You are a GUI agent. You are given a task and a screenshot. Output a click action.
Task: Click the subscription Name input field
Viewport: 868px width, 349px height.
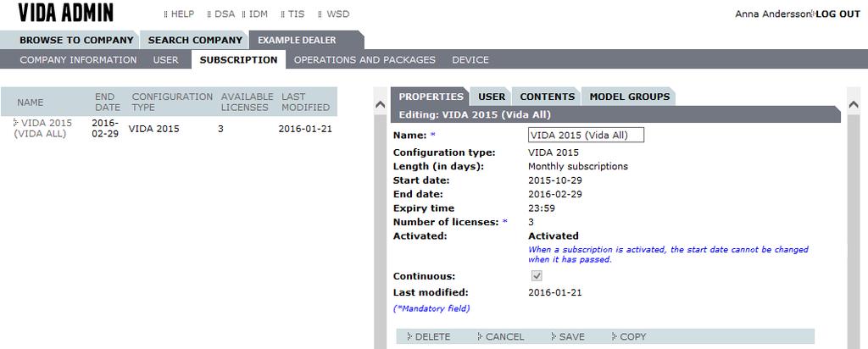pyautogui.click(x=587, y=135)
